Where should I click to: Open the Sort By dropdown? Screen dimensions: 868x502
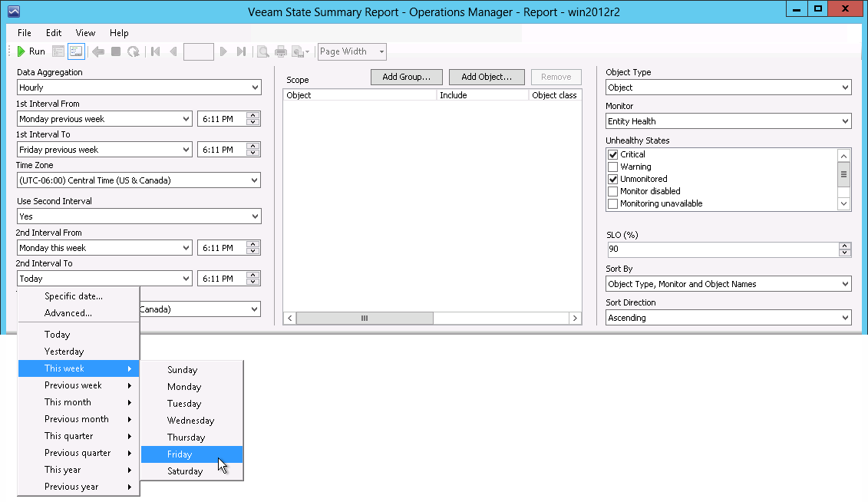[728, 284]
